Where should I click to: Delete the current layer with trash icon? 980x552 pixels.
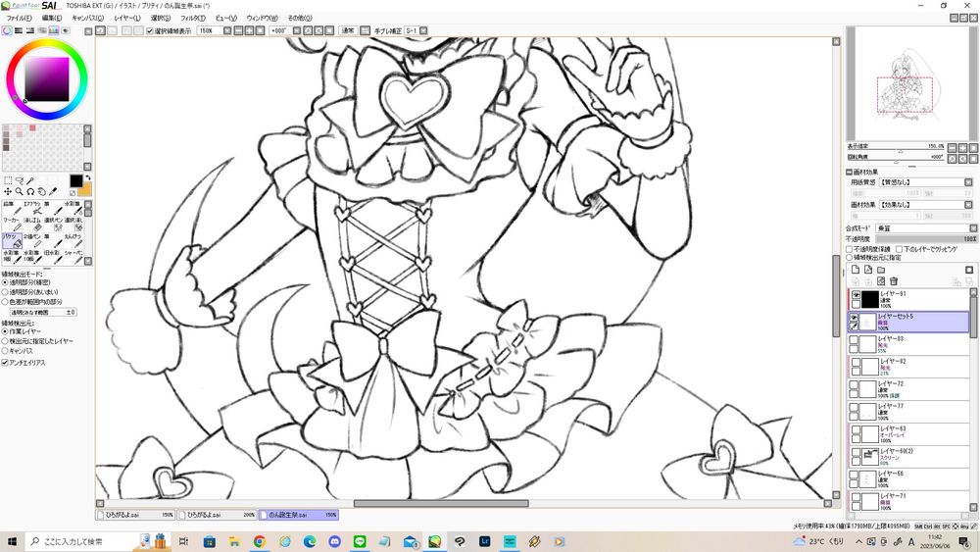click(x=894, y=281)
